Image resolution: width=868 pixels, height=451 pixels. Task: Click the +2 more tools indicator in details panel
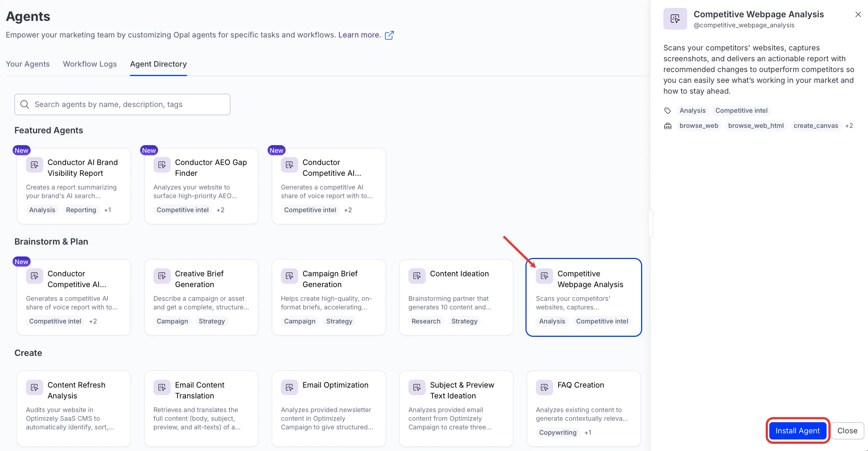point(849,126)
